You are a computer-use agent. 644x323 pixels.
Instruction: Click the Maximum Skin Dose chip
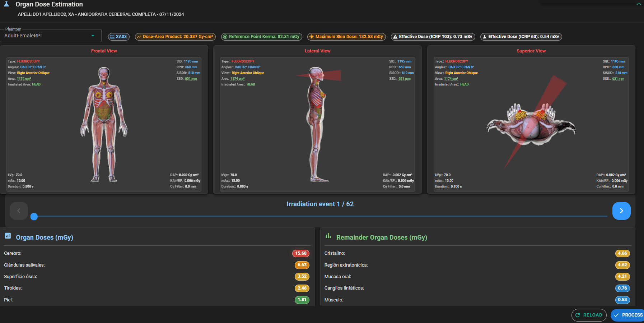click(x=346, y=37)
